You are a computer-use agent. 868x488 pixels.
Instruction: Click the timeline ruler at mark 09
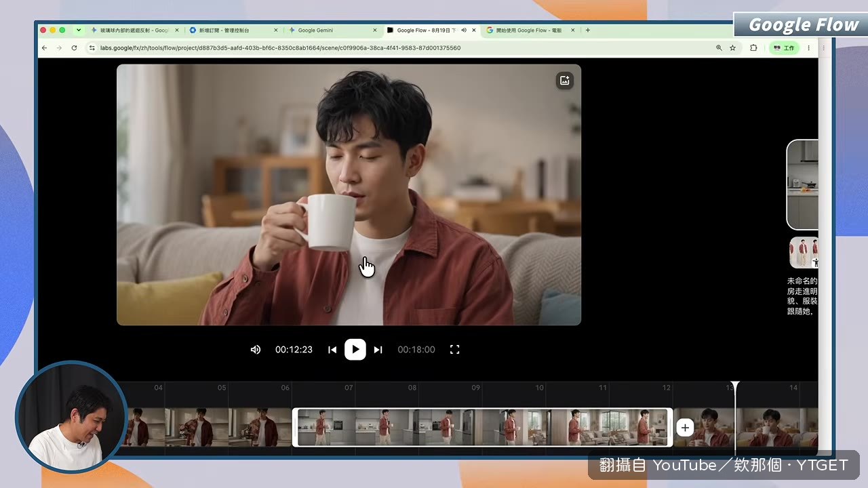[x=475, y=388]
